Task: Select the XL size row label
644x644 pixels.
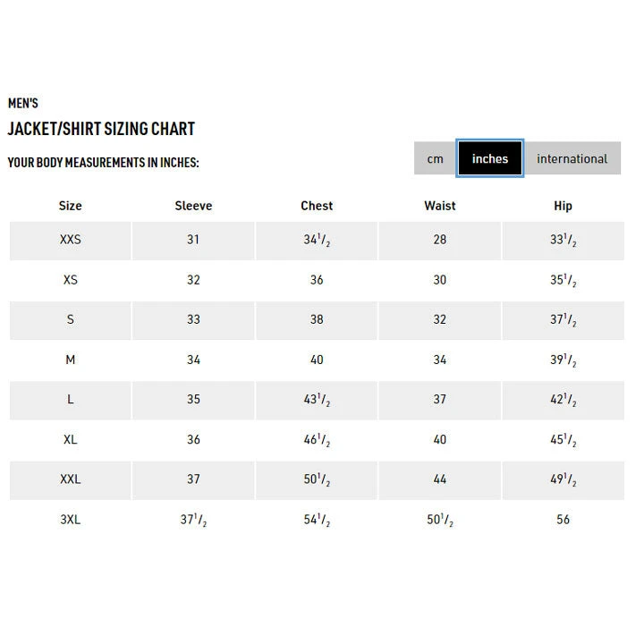Action: 70,439
